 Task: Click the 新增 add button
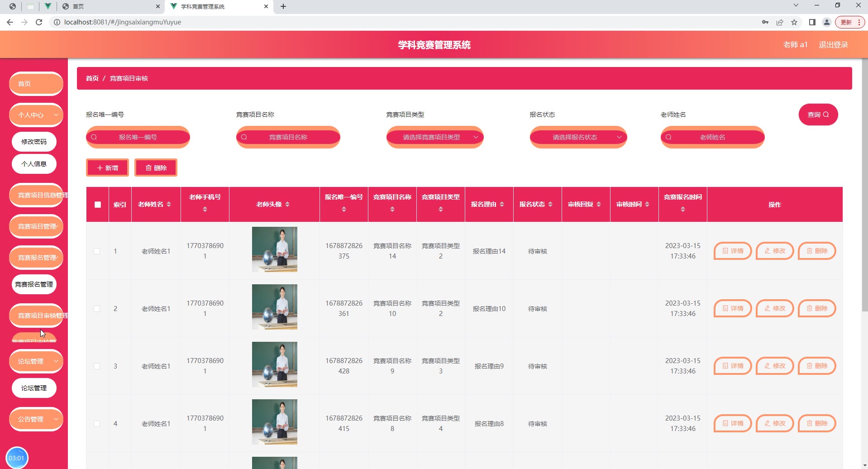(108, 168)
